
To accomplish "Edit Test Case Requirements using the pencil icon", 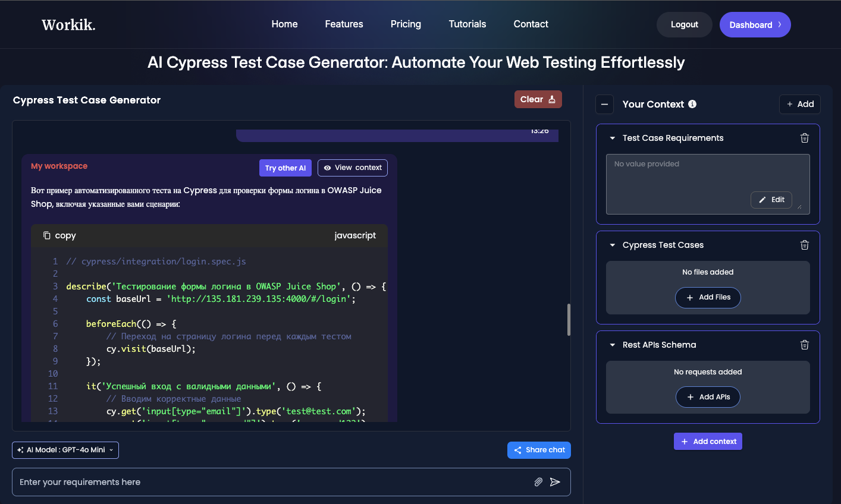I will [x=771, y=200].
